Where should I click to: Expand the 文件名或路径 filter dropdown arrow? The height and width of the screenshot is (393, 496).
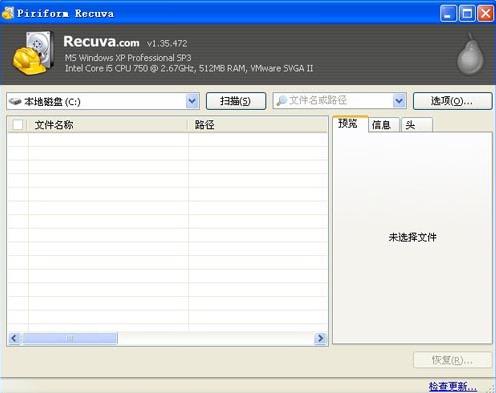(399, 101)
